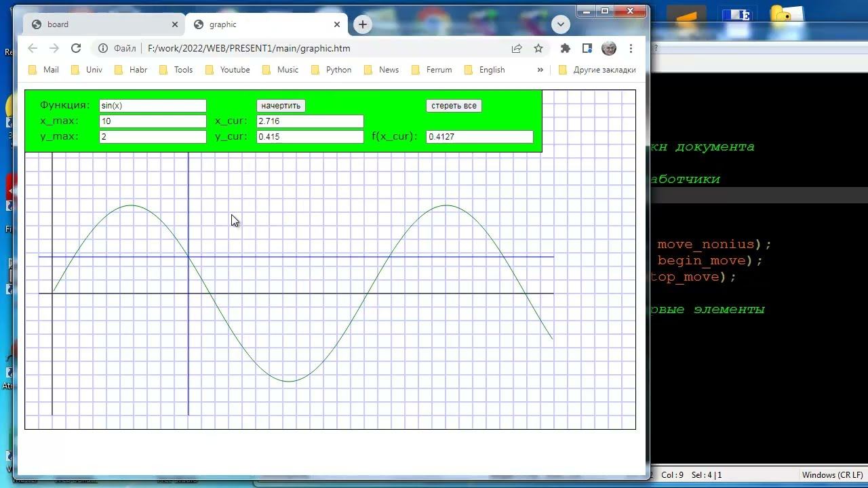The height and width of the screenshot is (488, 868).
Task: Open the Habr bookmark folder
Action: 132,70
